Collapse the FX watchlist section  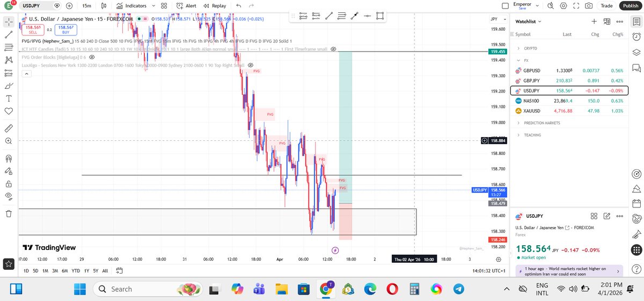coord(518,61)
